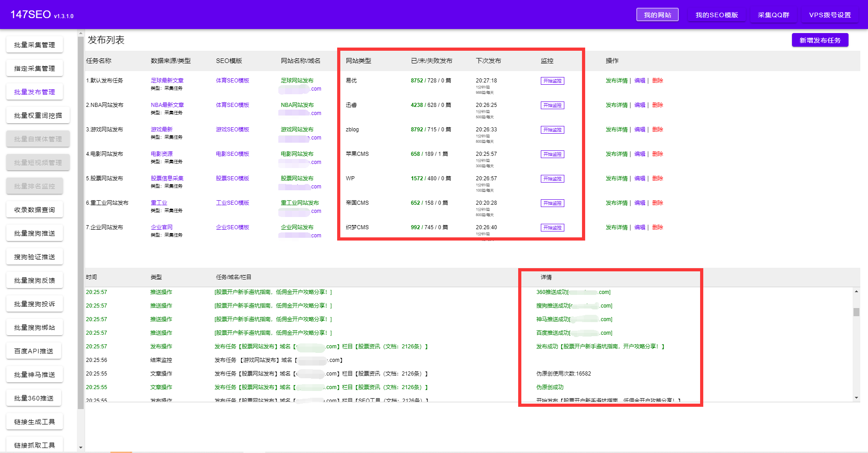Open 指定采集管理 in the sidebar
This screenshot has height=453, width=868.
(x=34, y=68)
